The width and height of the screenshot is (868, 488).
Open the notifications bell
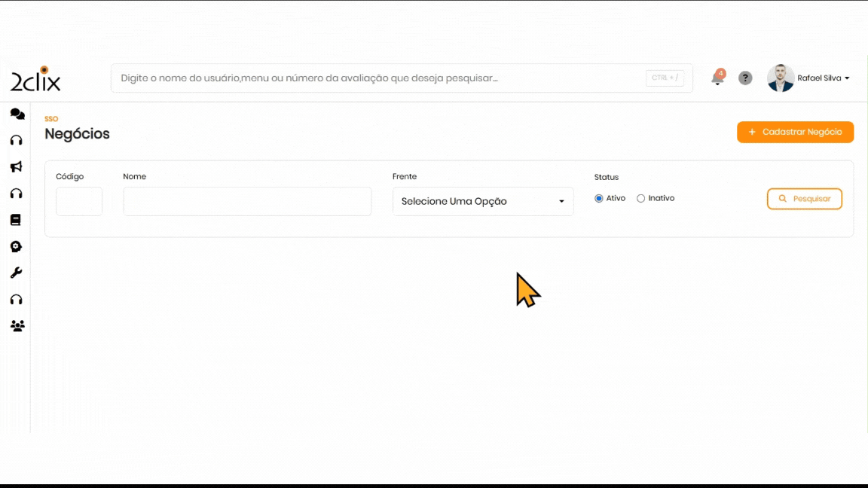click(717, 78)
